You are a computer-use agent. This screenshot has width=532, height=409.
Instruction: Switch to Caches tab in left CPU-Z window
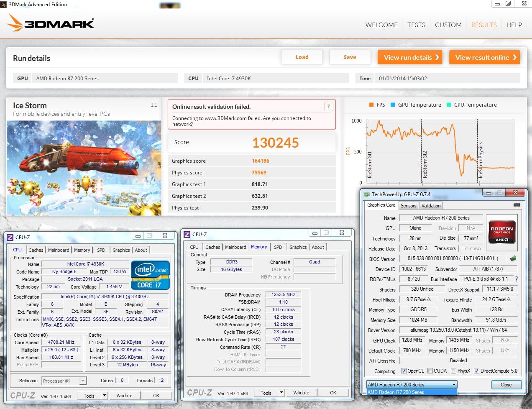(36, 250)
